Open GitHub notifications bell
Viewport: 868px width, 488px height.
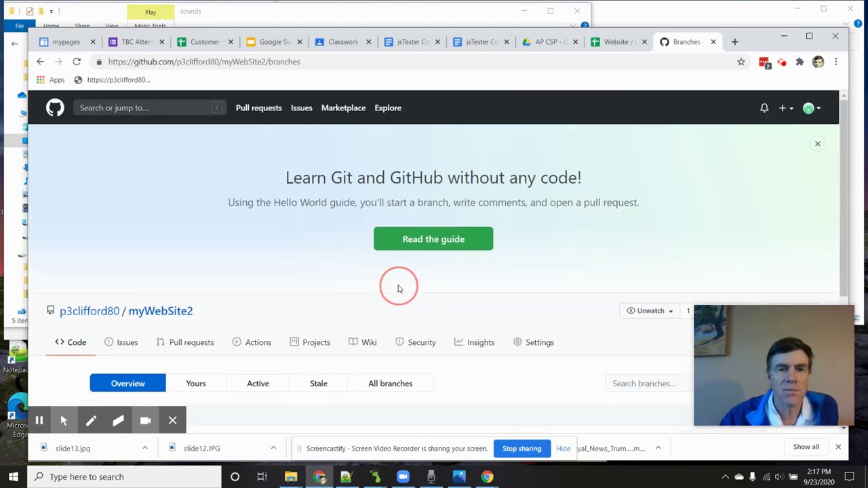coord(764,108)
